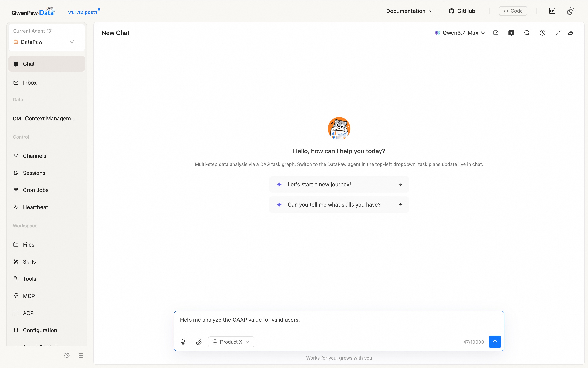588x368 pixels.
Task: Click the Configuration sliders icon
Action: pyautogui.click(x=16, y=330)
